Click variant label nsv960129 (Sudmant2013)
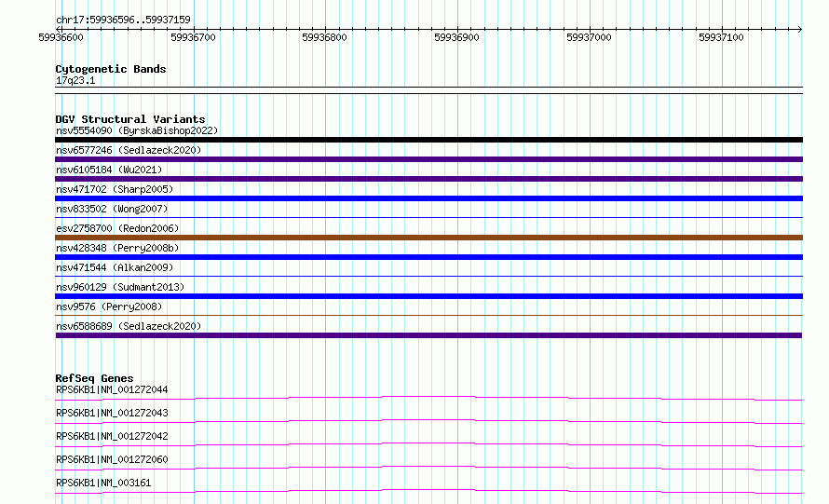The height and width of the screenshot is (504, 829). click(120, 287)
